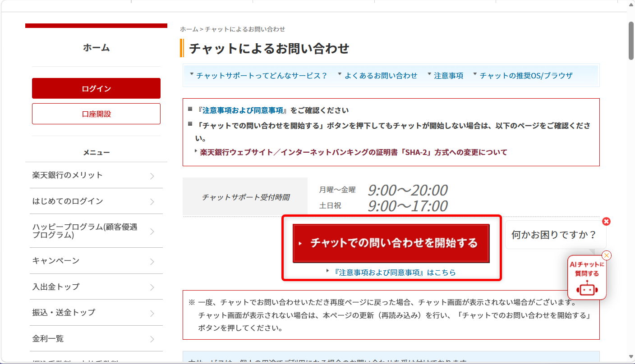This screenshot has height=364, width=635.
Task: Click the 土日祝 label
Action: click(x=330, y=205)
